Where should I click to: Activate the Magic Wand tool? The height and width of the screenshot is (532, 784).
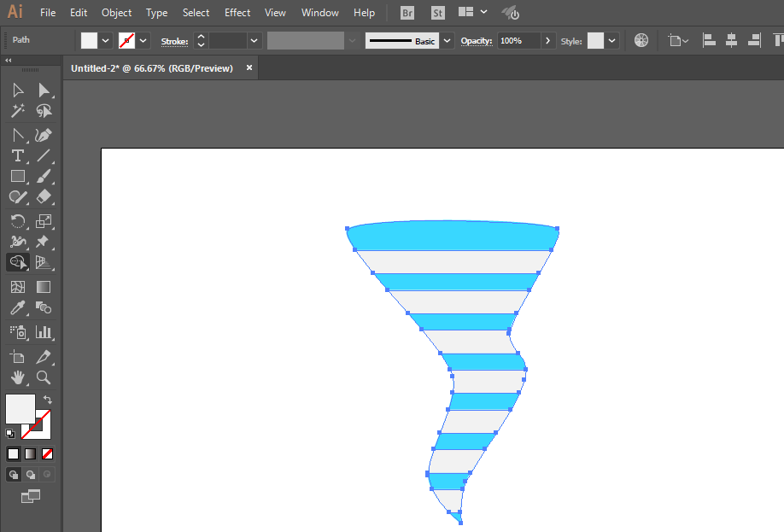(18, 110)
